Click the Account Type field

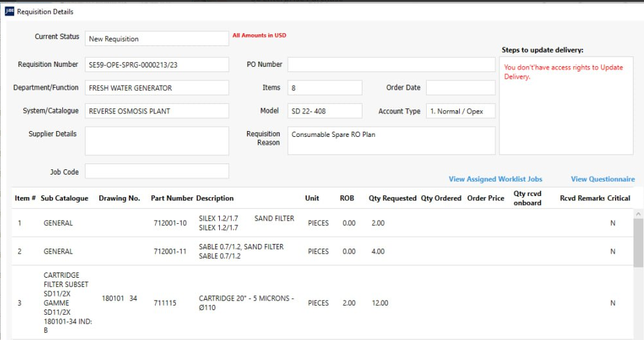460,111
